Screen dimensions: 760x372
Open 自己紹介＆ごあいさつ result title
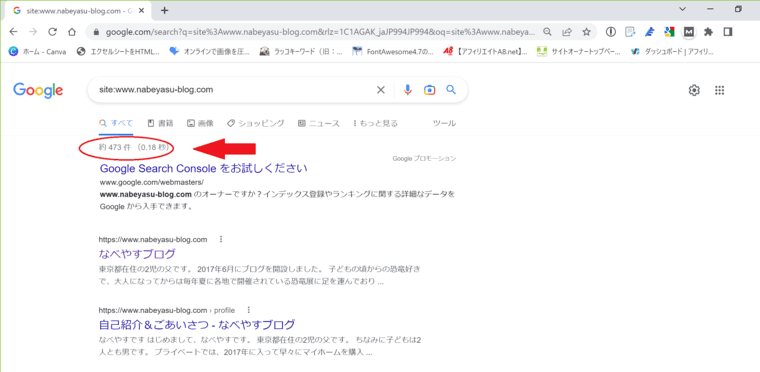(x=197, y=324)
